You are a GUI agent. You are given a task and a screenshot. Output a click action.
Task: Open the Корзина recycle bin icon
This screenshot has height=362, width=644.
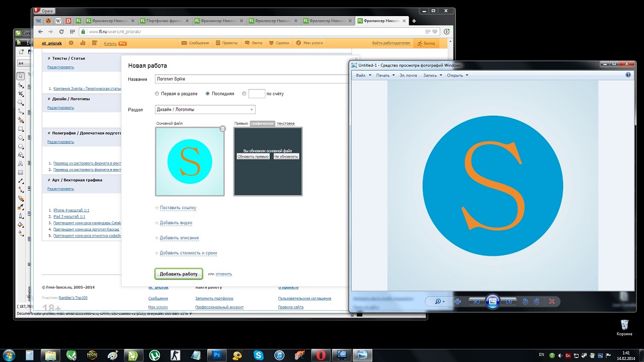pyautogui.click(x=624, y=328)
